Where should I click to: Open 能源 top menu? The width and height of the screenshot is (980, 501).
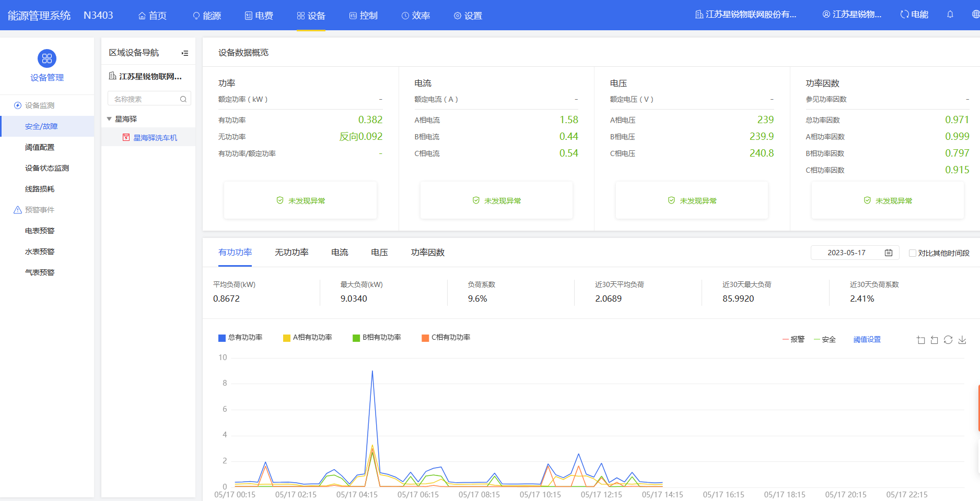(x=207, y=16)
